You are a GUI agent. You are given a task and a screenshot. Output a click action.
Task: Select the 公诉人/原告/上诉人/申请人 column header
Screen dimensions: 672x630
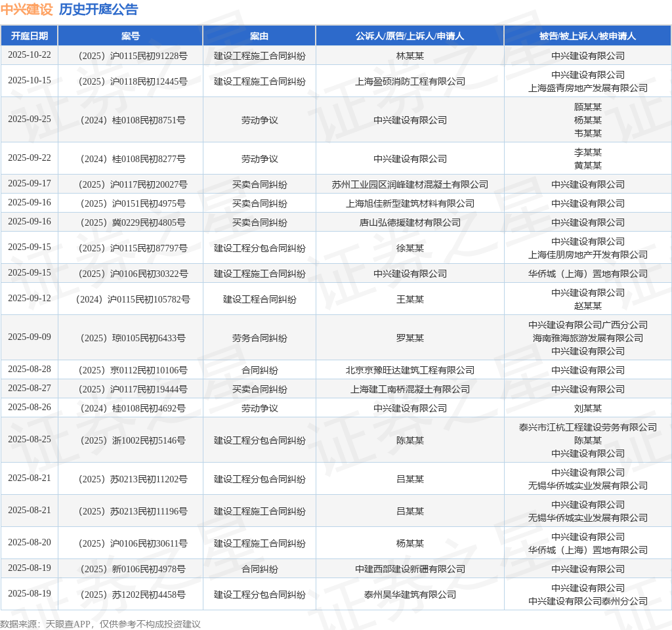tap(409, 36)
